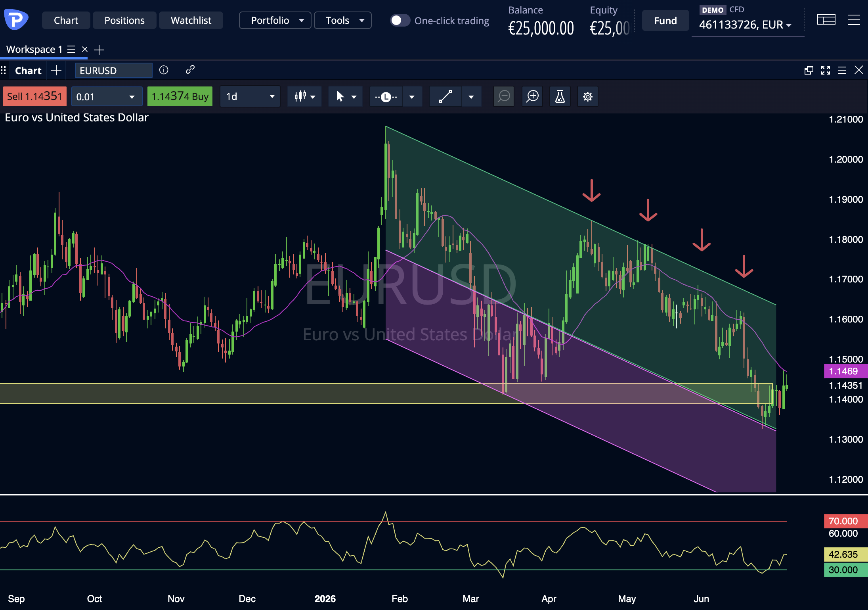Click the Pepperstone logo icon
The width and height of the screenshot is (868, 610).
16,20
